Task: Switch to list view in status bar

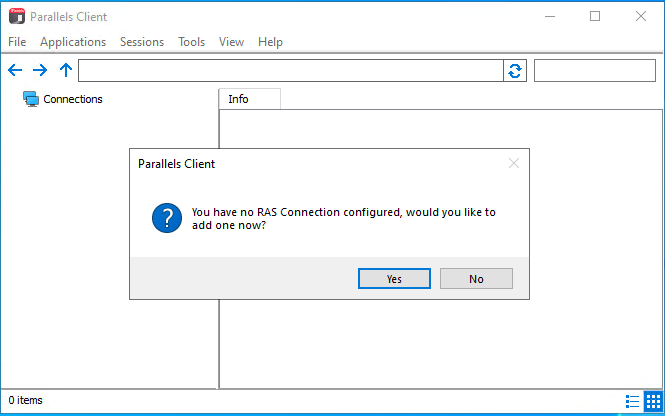Action: (x=632, y=401)
